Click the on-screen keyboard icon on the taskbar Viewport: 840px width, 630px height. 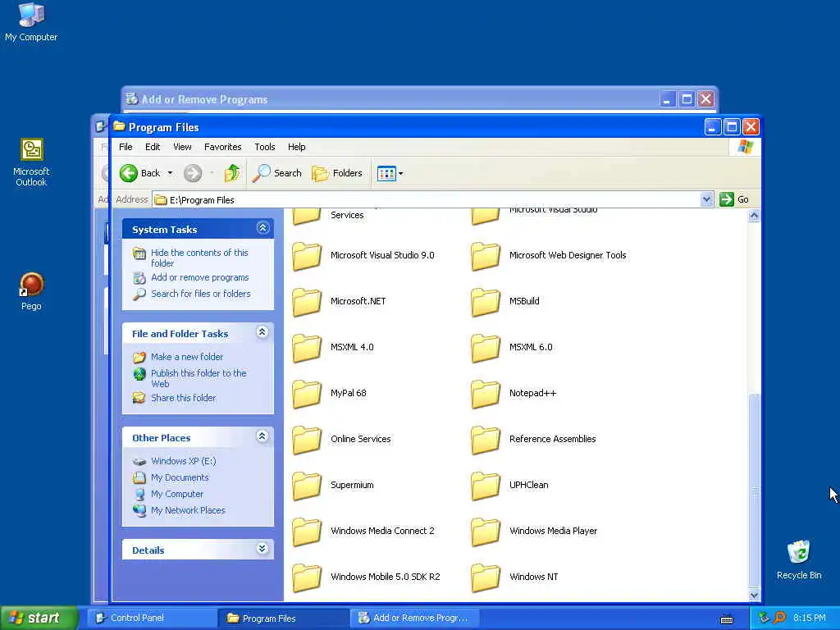point(727,619)
